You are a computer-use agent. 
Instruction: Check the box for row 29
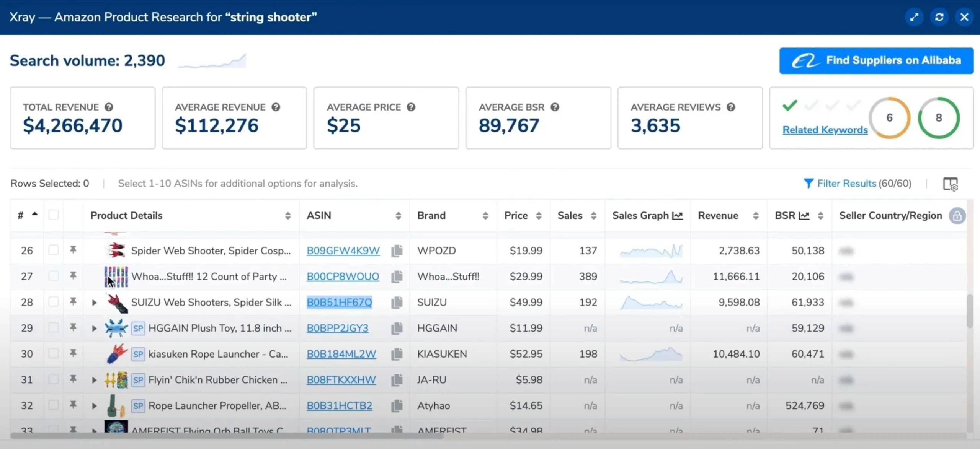click(x=54, y=327)
